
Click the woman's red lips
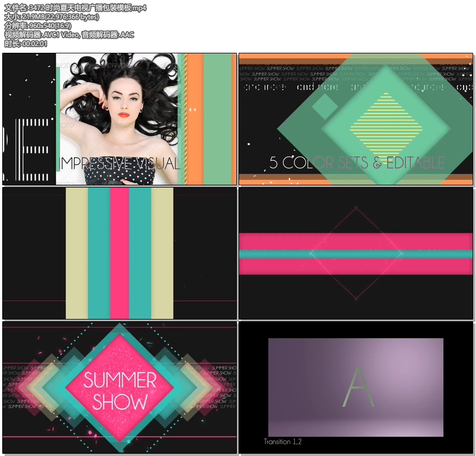pyautogui.click(x=124, y=114)
